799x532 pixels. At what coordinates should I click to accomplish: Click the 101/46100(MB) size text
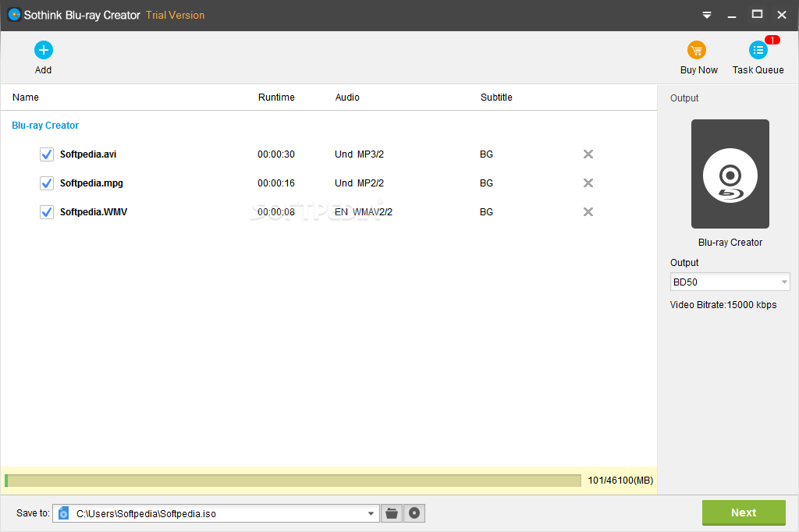coord(620,481)
